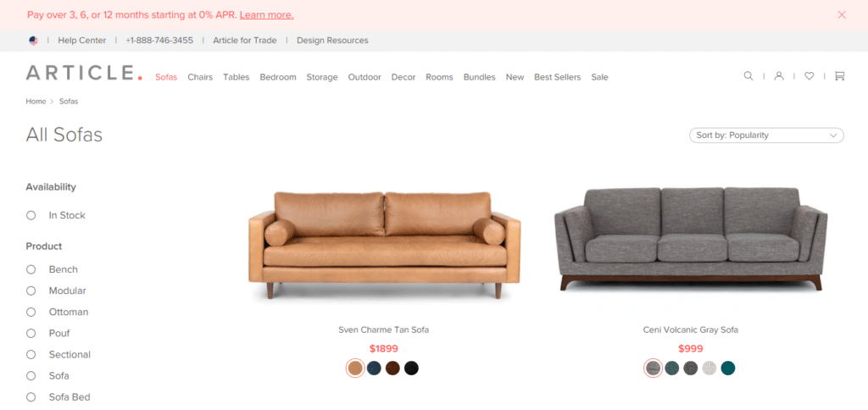Open the Outdoor navigation menu

[x=364, y=77]
